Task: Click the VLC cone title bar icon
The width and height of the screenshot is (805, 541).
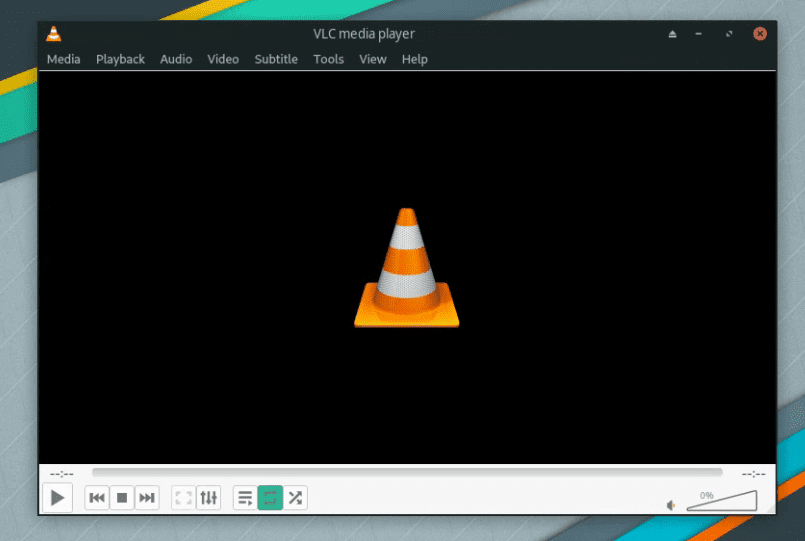Action: coord(53,34)
